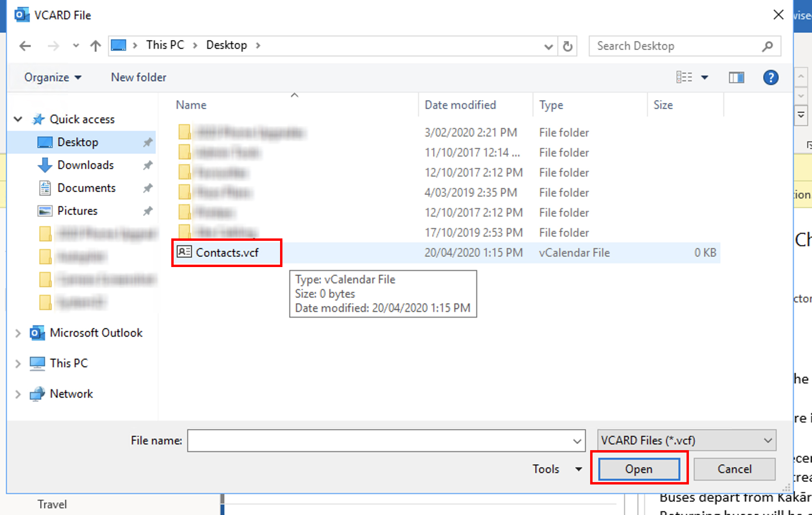Screen dimensions: 812x515
Task: Click the pin icon beside Pictures
Action: 148,211
